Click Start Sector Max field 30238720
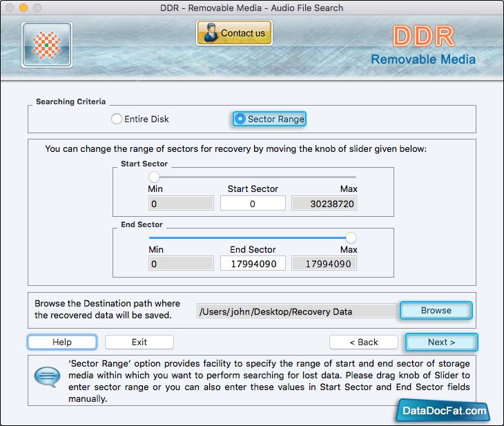Screen dimensions: 504x426 point(324,204)
